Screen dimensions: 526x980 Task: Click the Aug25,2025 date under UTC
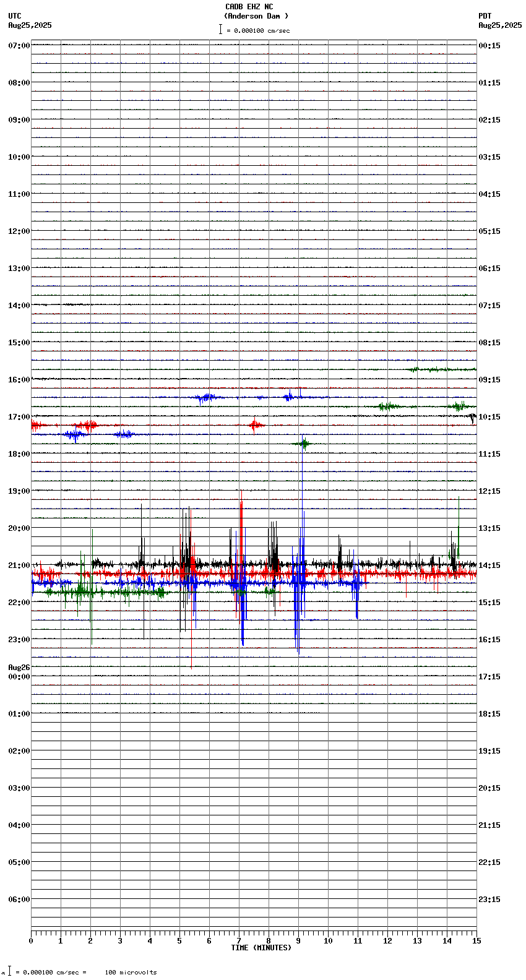pos(30,25)
